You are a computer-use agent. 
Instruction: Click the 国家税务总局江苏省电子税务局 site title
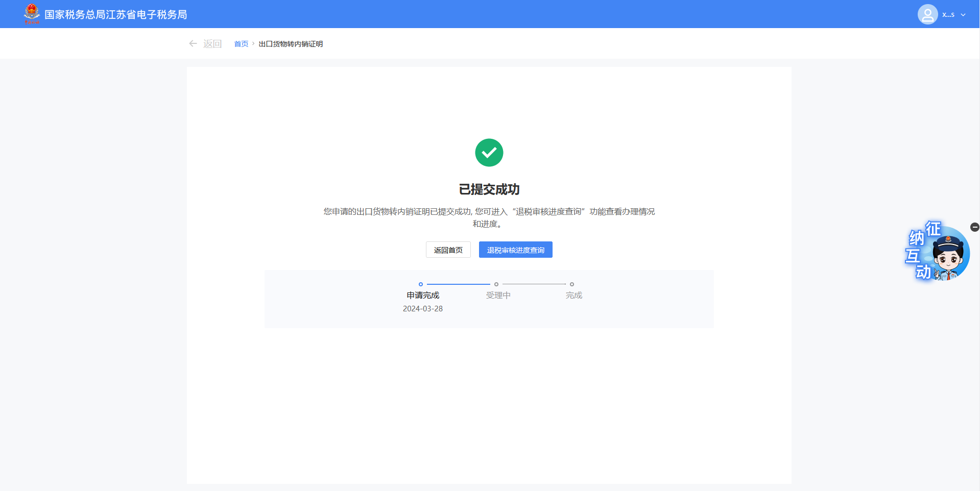click(x=116, y=15)
